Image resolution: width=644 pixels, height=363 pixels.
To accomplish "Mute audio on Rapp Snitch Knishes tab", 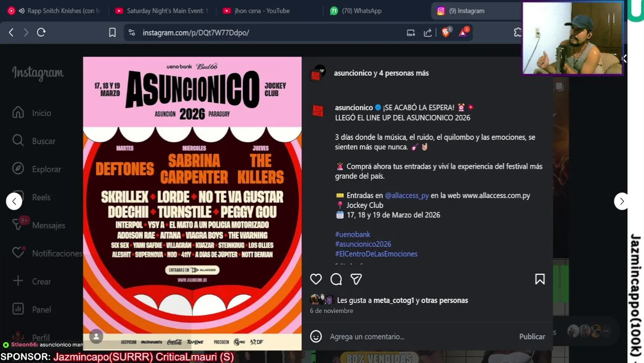I will pos(22,11).
